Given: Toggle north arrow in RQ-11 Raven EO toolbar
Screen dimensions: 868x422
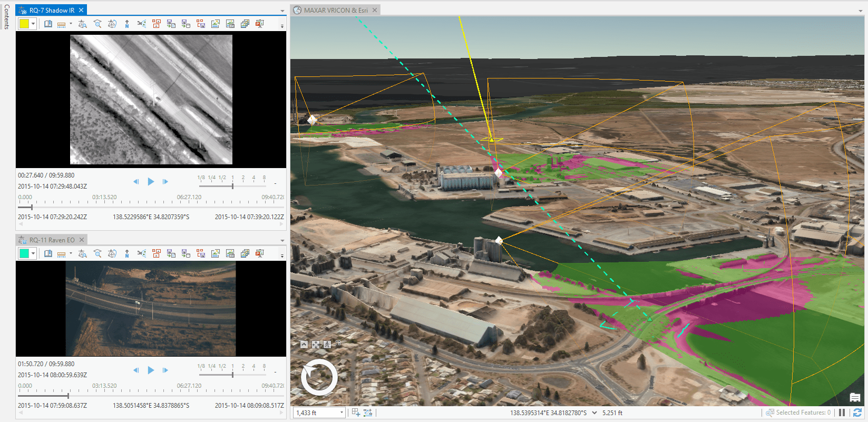Looking at the screenshot, I should point(127,253).
